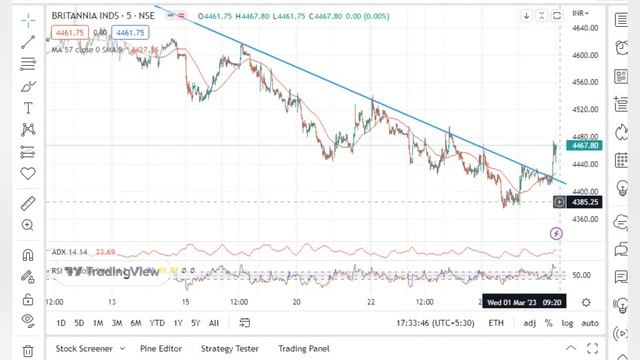
Task: Set chart range to 1M
Action: [98, 323]
